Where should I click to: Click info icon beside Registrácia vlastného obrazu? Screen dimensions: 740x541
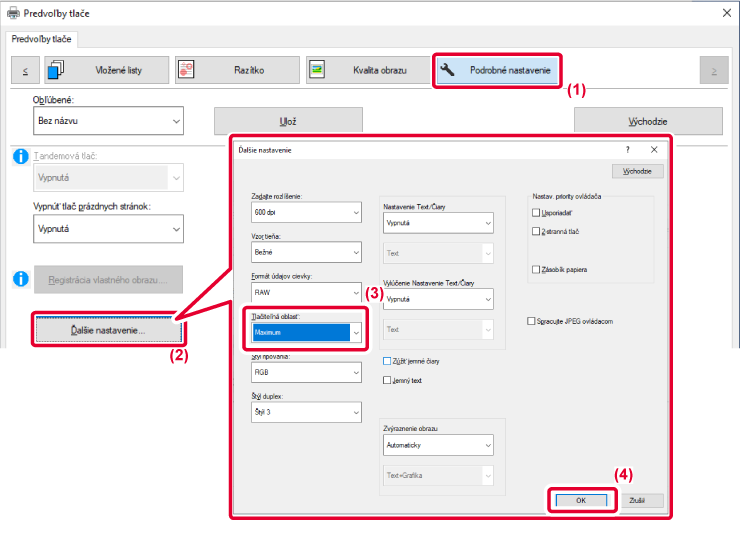pos(17,278)
